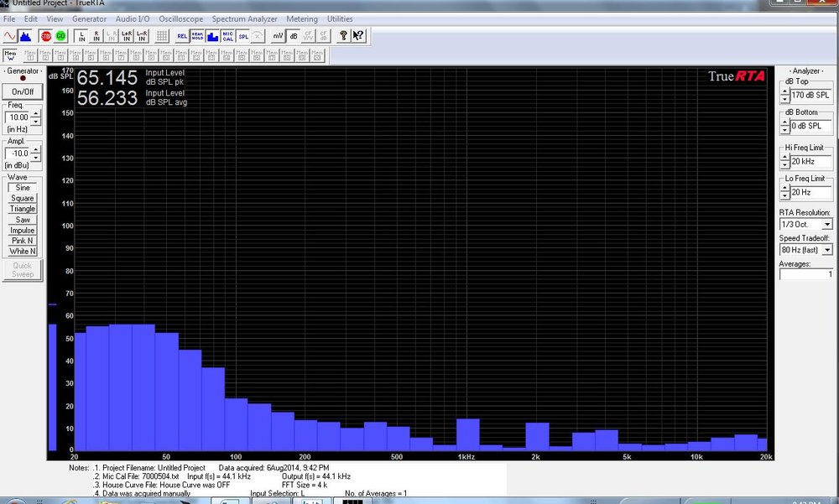Viewport: 839px width, 504px height.
Task: Select the White N noise waveform
Action: pyautogui.click(x=23, y=252)
